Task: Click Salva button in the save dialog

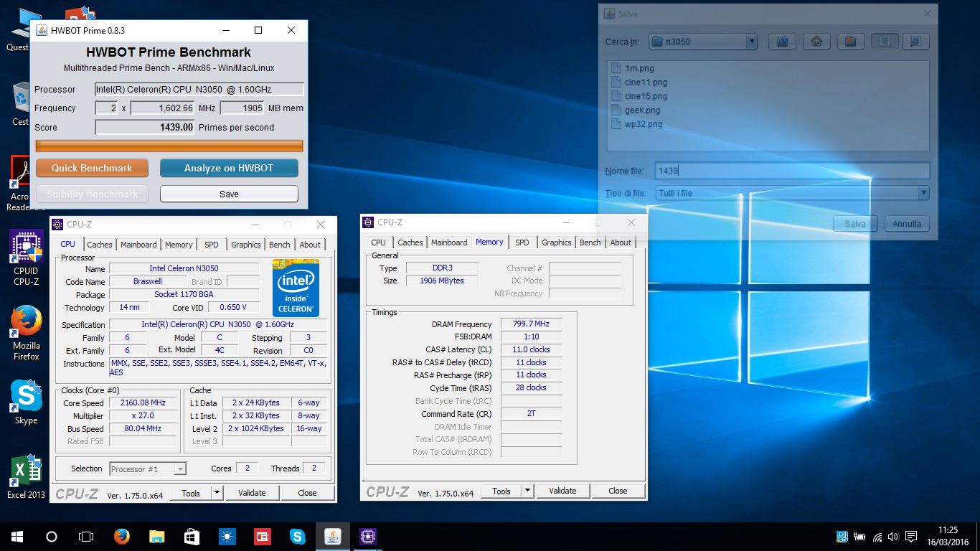Action: coord(855,224)
